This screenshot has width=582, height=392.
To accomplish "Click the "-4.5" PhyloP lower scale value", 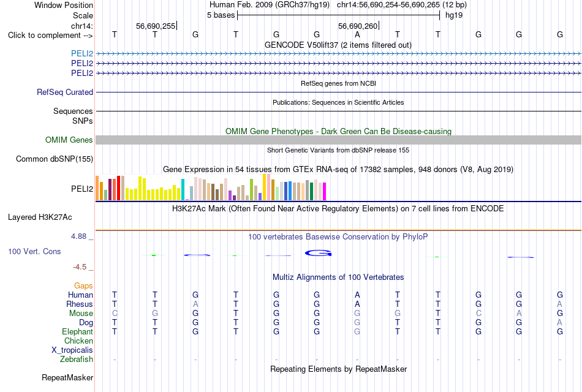I will (80, 267).
